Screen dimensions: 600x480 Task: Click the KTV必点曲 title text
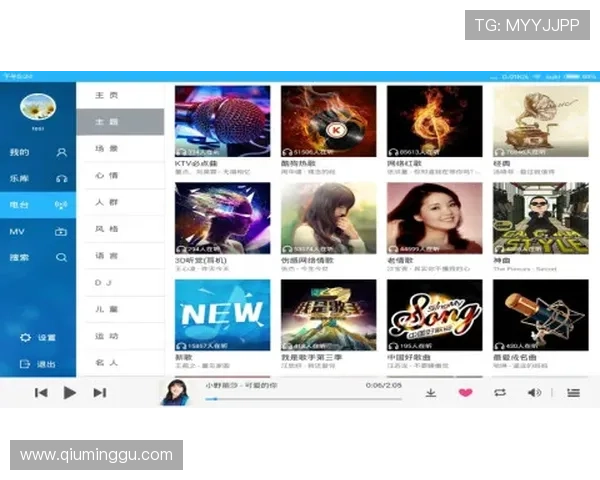[x=196, y=163]
